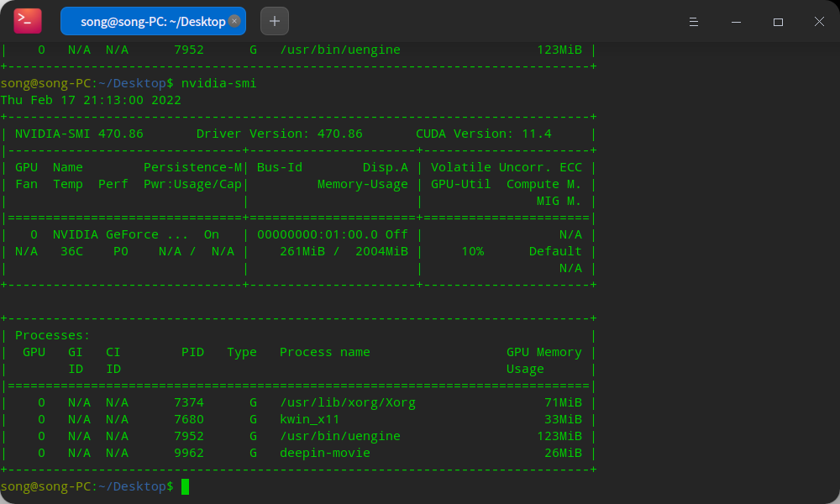The image size is (840, 504).
Task: Click the deepin-movie process name
Action: (x=325, y=453)
